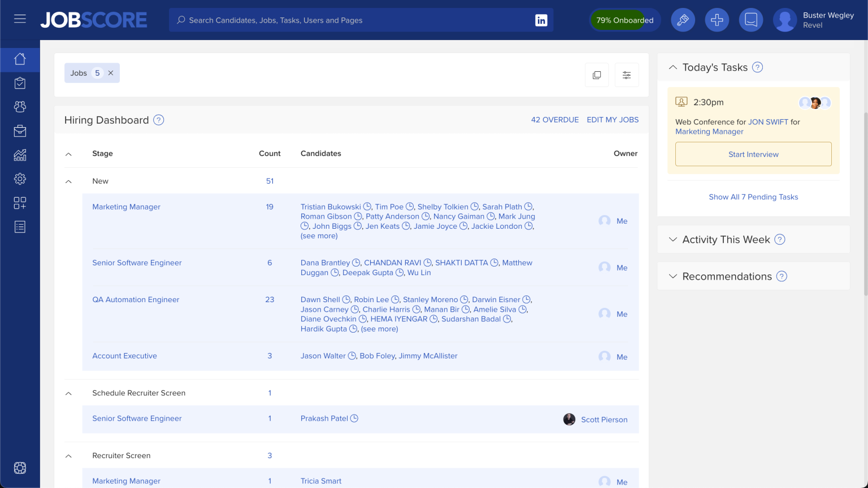Click the help icon beside Hiring Dashboard

(x=159, y=120)
